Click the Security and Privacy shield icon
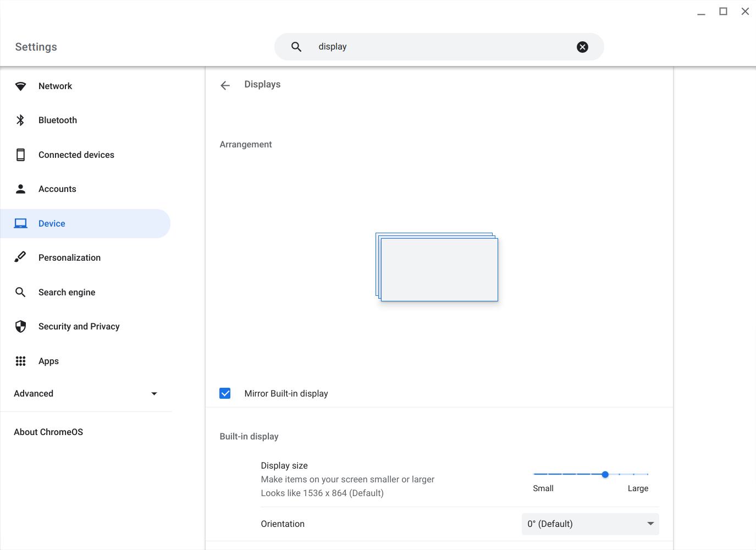756x550 pixels. tap(20, 327)
